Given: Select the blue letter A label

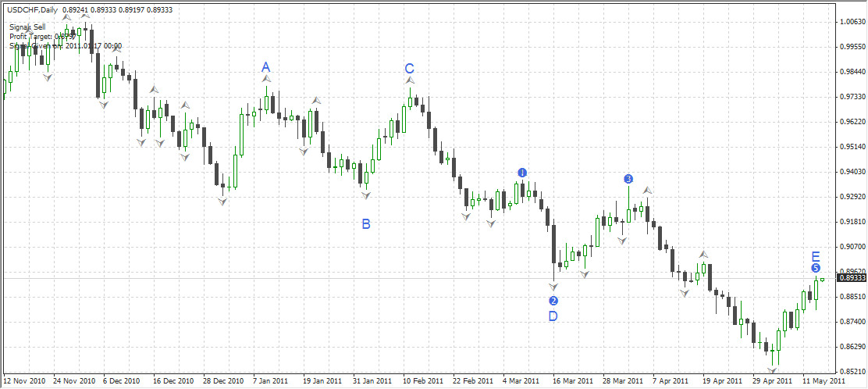Looking at the screenshot, I should point(265,67).
